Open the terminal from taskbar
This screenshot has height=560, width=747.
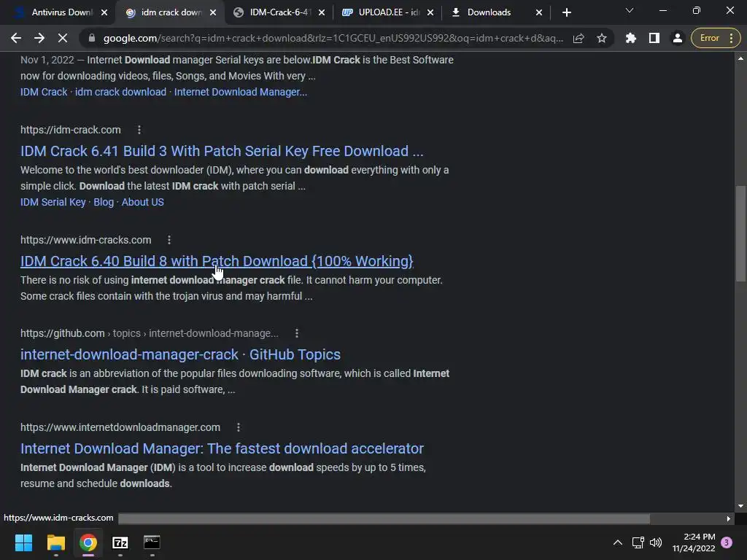[x=152, y=542]
